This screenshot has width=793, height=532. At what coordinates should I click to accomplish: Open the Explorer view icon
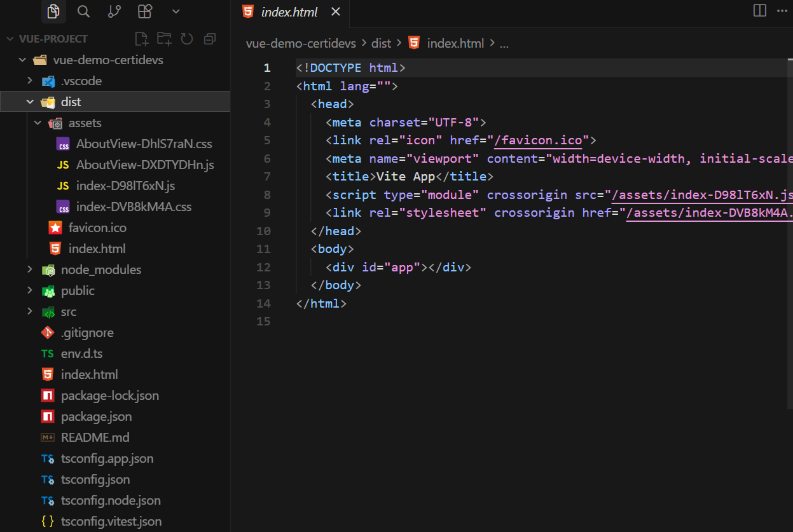[x=53, y=11]
